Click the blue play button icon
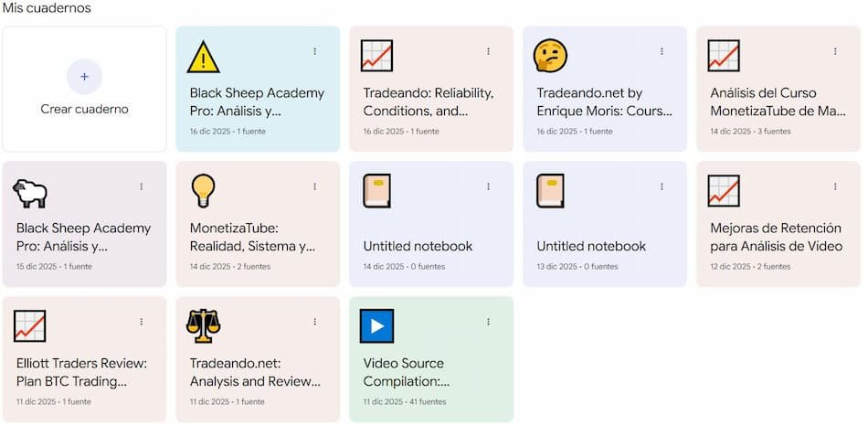 (x=376, y=325)
